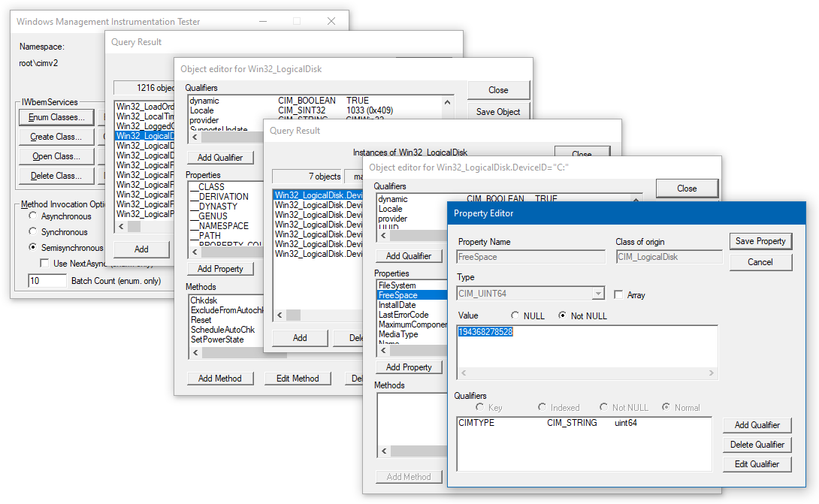Select Win32_LoadOrd row in first Query Result
This screenshot has width=819, height=504.
coord(145,107)
